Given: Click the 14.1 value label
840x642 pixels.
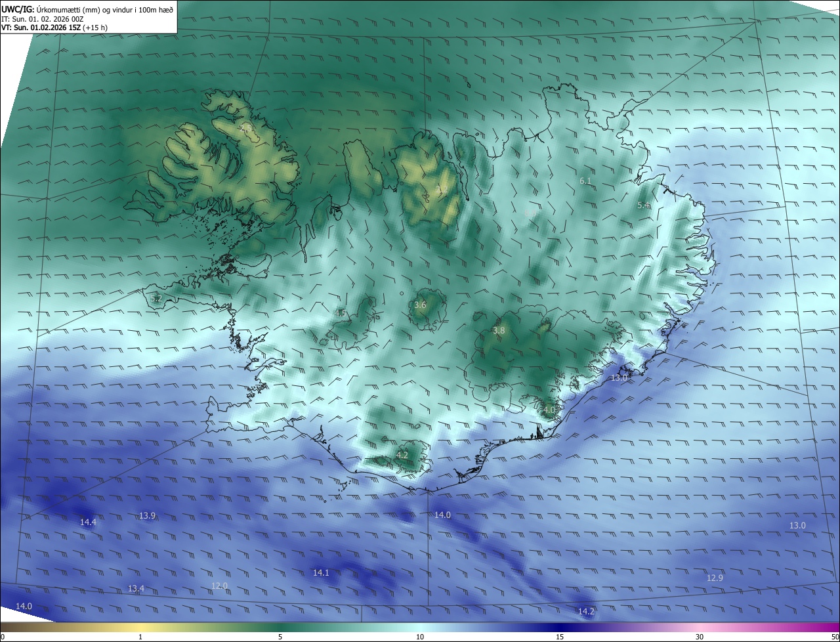Looking at the screenshot, I should pos(321,573).
